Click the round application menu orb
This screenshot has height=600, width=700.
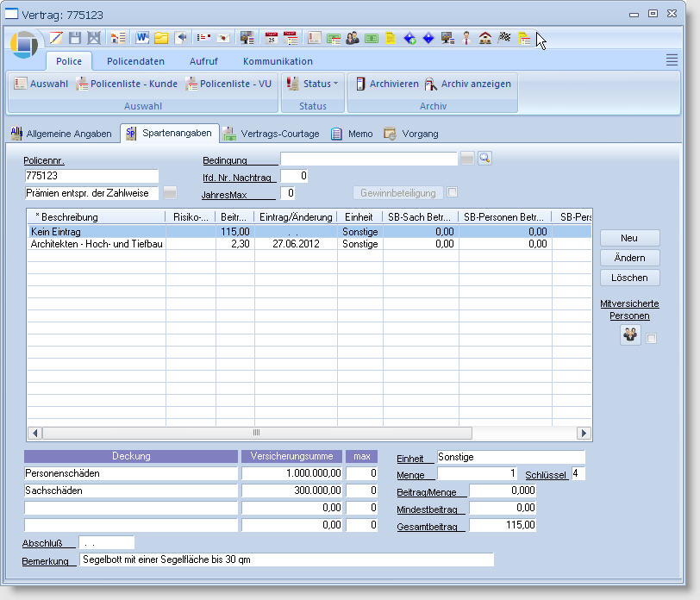click(24, 43)
